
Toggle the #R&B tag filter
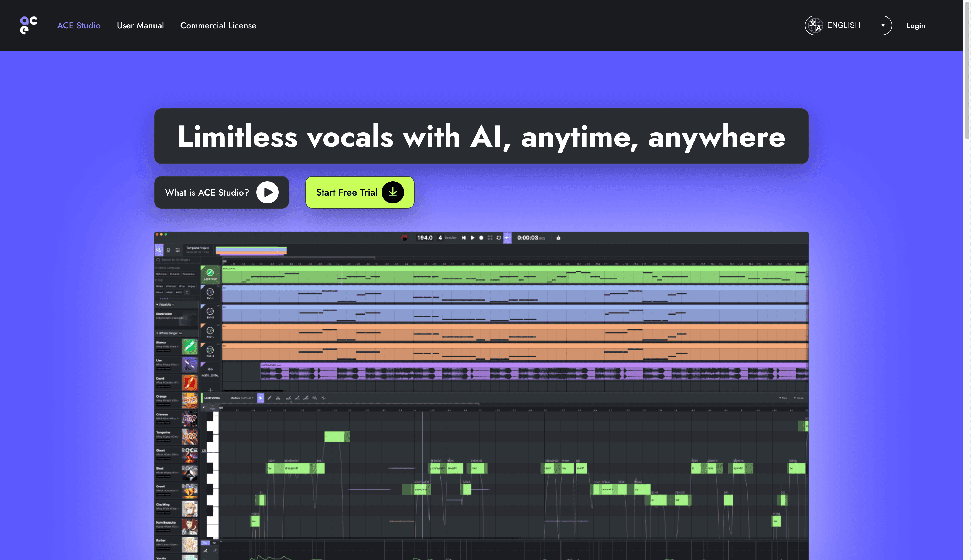coord(170,292)
